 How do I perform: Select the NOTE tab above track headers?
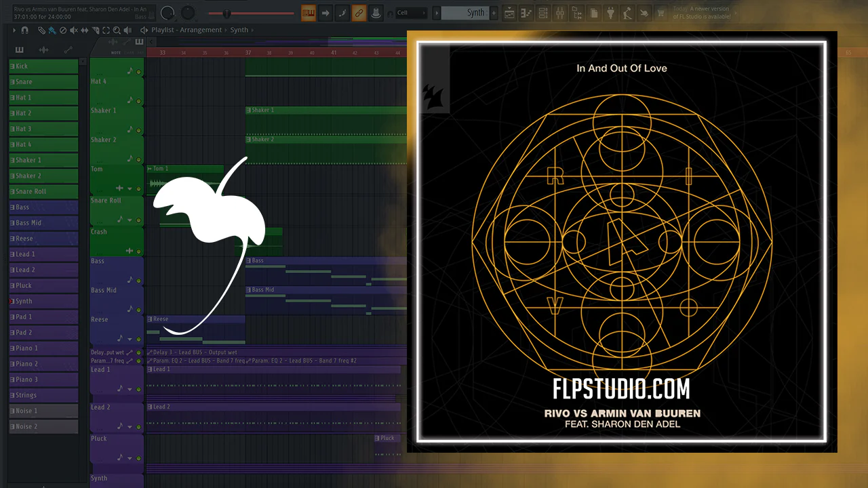[x=115, y=52]
